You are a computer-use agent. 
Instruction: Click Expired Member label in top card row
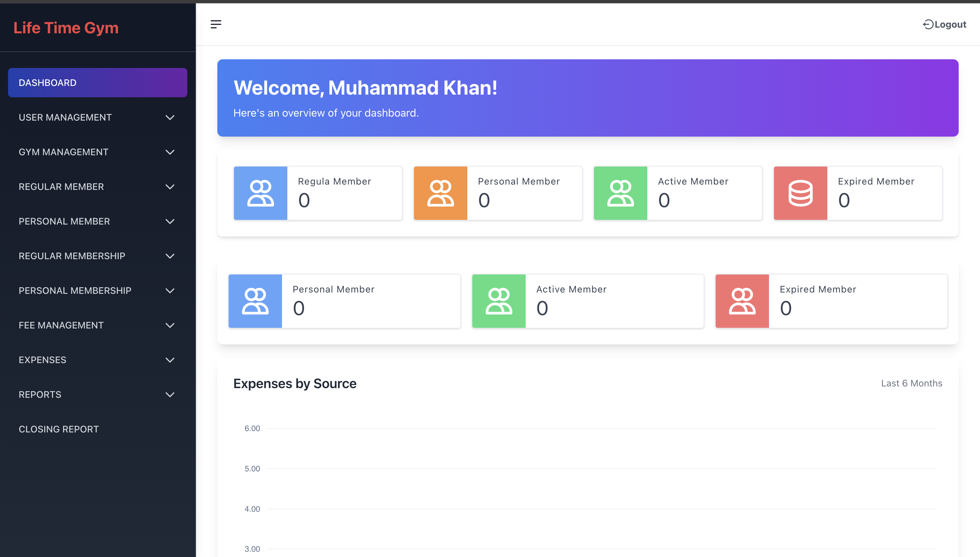point(876,181)
